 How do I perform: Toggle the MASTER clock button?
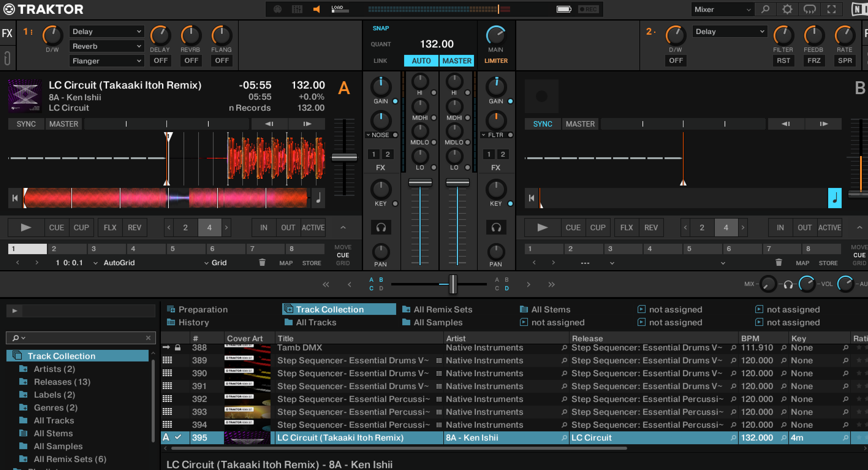457,61
